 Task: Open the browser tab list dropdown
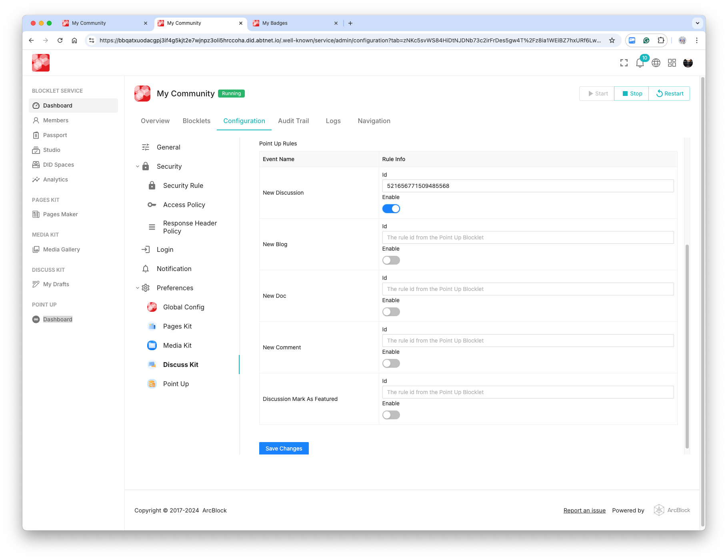coord(697,23)
